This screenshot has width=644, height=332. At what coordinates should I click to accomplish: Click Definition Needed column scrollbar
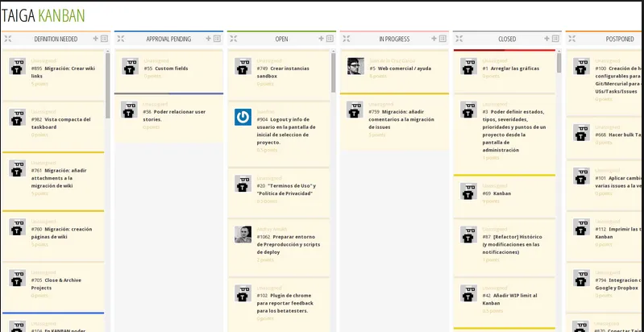point(108,85)
